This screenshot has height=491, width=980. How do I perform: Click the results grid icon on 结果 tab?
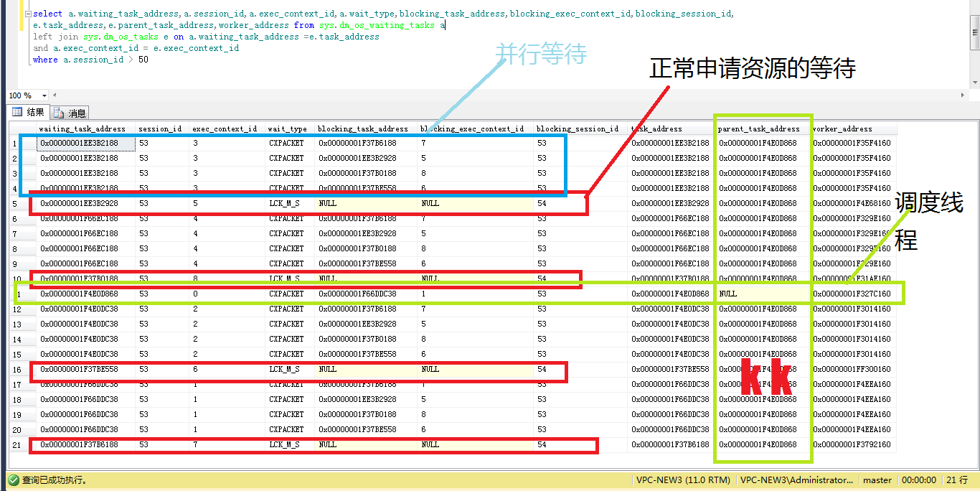click(x=17, y=112)
